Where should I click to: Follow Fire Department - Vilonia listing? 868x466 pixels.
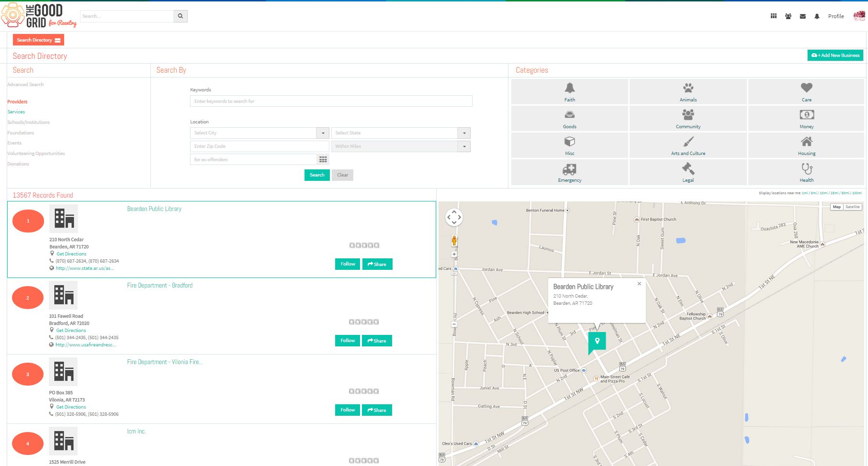click(347, 410)
